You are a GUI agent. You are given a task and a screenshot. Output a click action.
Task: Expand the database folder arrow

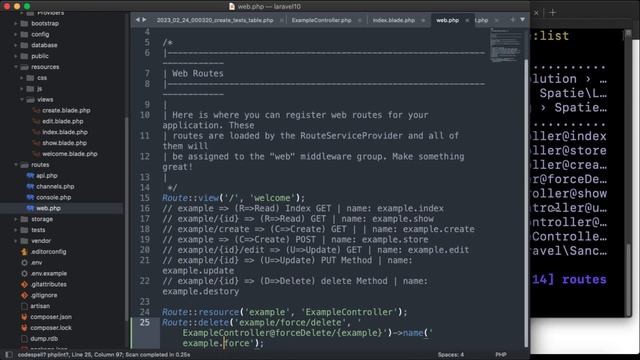click(x=16, y=45)
